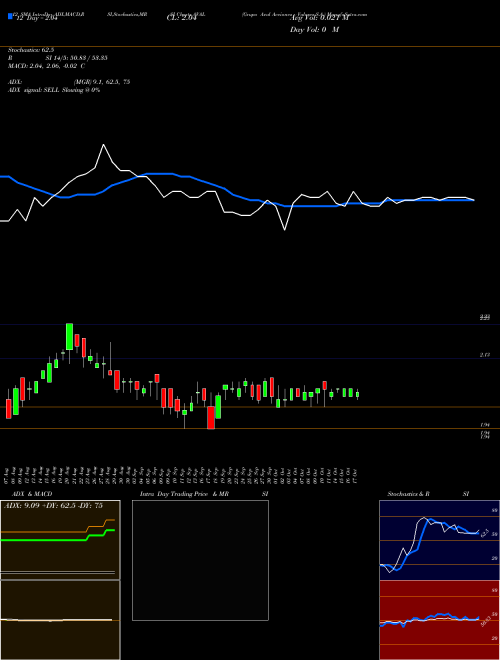Image resolution: width=500 pixels, height=660 pixels.
Task: Click the '17 Oct' last date label
Action: 357,476
